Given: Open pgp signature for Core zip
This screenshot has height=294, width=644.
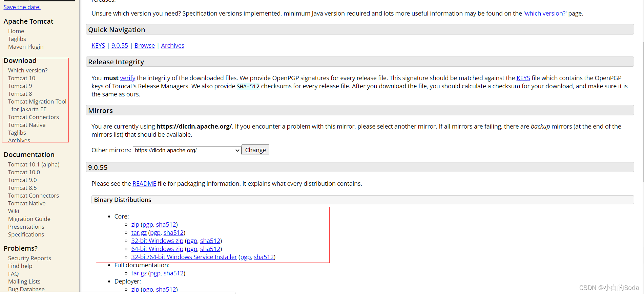Looking at the screenshot, I should [x=148, y=225].
